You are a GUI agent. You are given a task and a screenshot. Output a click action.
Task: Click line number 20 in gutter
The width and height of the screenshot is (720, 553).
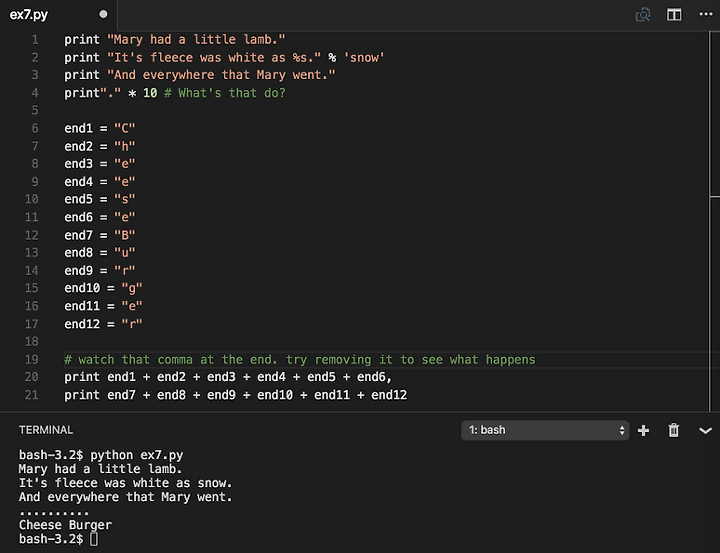[x=32, y=377]
